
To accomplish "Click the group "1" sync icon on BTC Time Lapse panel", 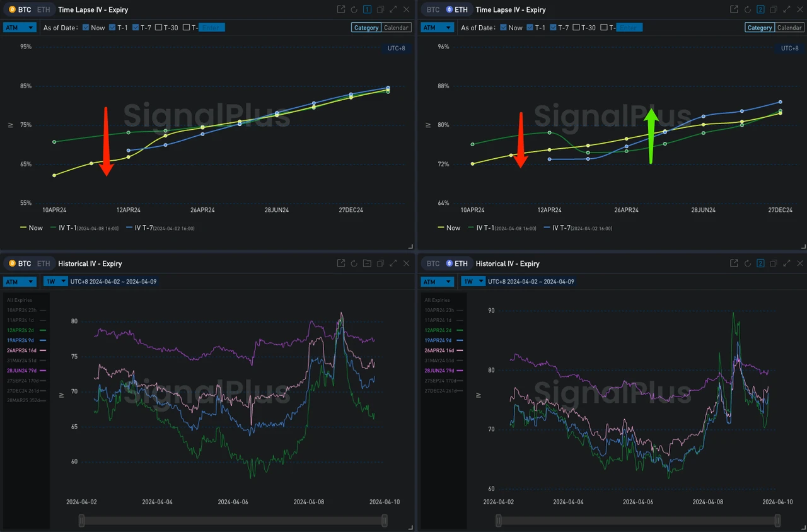I will pyautogui.click(x=367, y=9).
